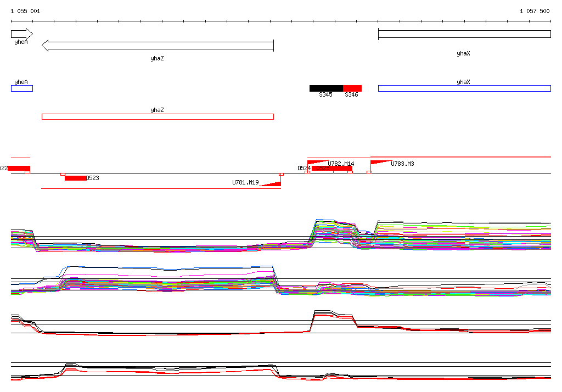Click the U783.M3 label text
Image resolution: width=562 pixels, height=392 pixels.
402,164
